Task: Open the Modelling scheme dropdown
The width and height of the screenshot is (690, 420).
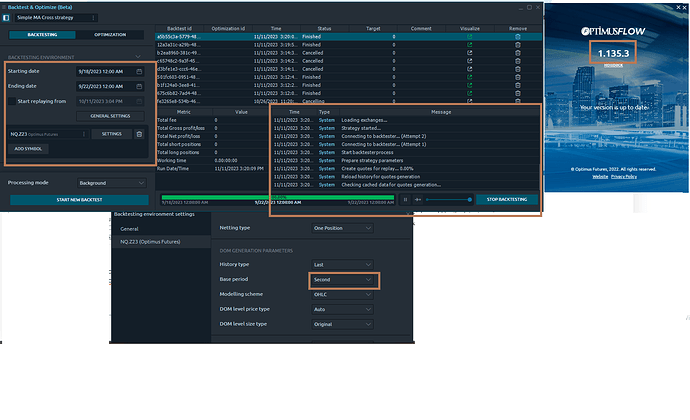Action: tap(342, 295)
